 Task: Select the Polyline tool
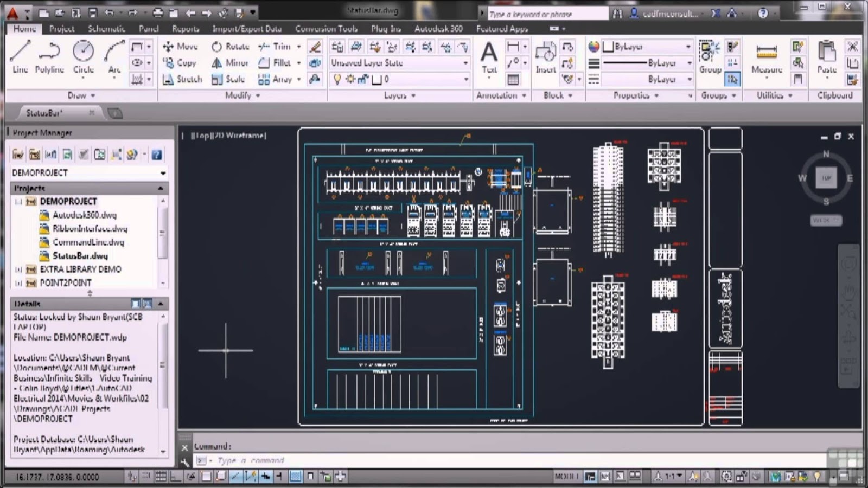[49, 57]
